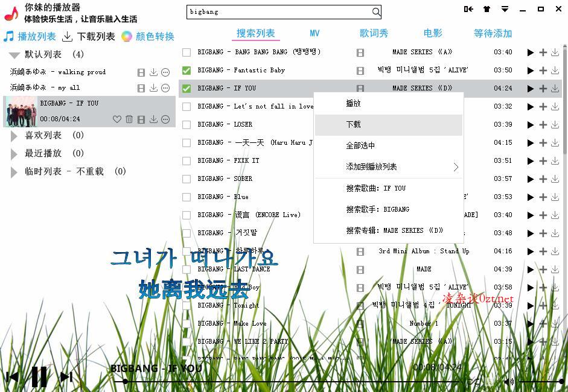Uncheck the Fantastic Baby checkbox

tap(187, 71)
